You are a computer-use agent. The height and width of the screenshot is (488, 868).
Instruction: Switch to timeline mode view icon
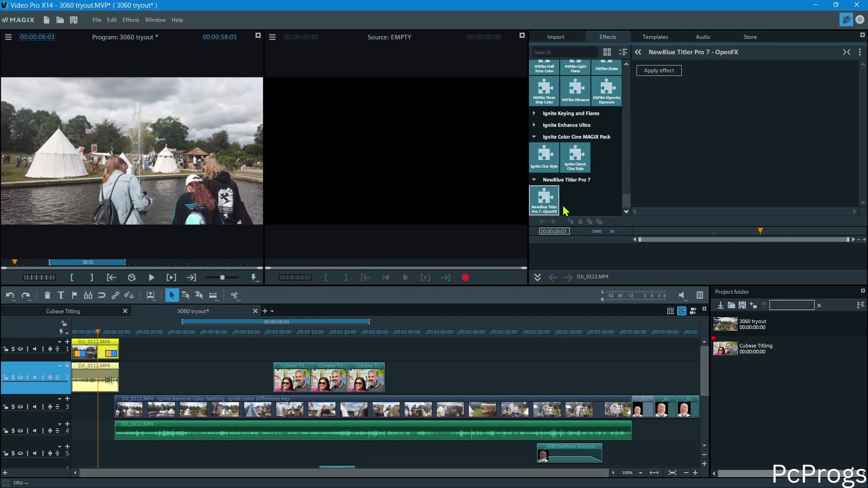682,311
